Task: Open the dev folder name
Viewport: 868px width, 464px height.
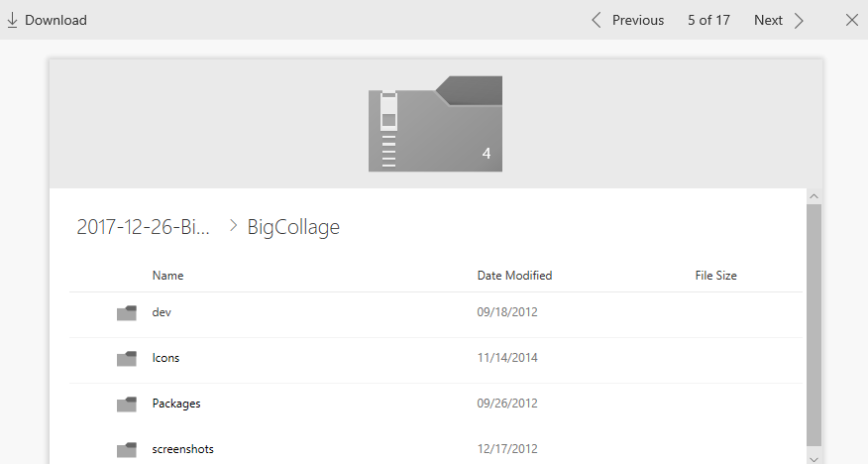Action: [163, 312]
